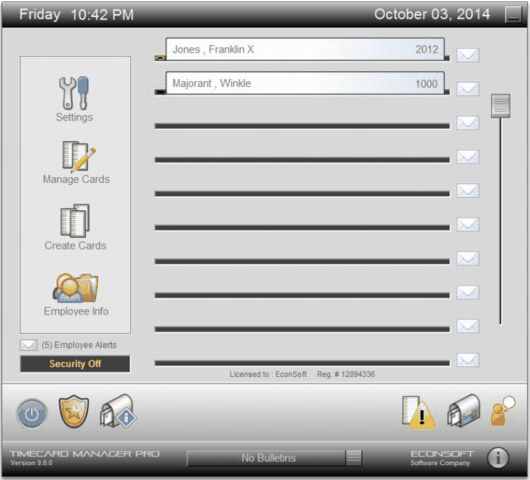Click the envelope icon of the fifth card slot
530x480 pixels.
coord(468,190)
